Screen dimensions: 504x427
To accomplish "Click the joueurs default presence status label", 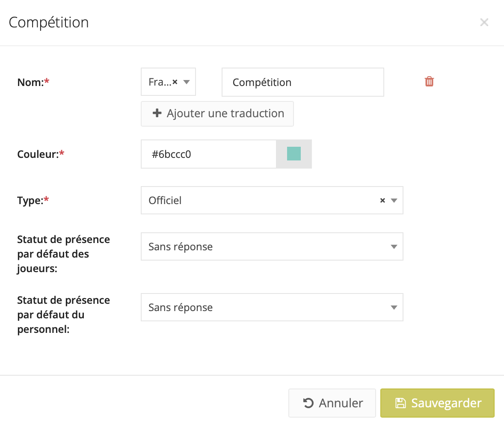I will [63, 254].
